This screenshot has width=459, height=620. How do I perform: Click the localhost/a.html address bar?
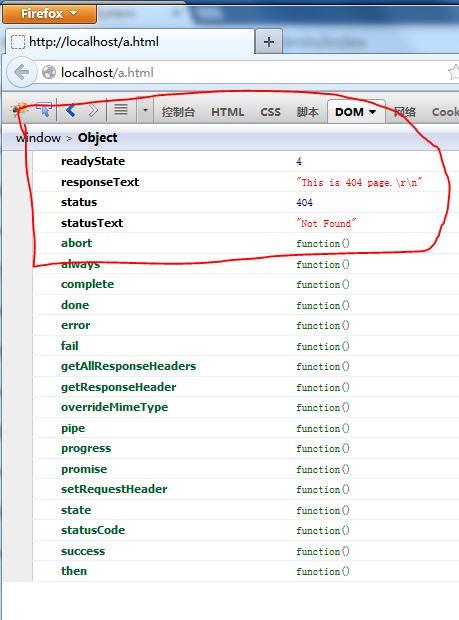point(245,72)
